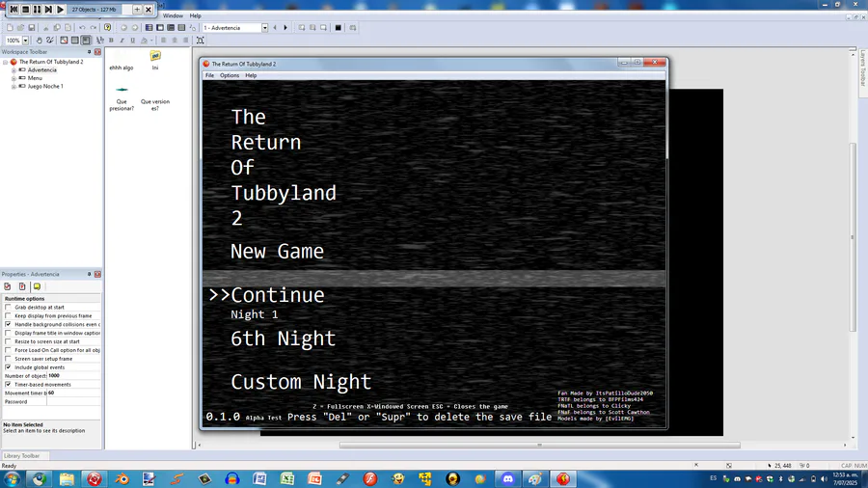Select Menu frame in workspace tree
Image resolution: width=868 pixels, height=488 pixels.
point(35,78)
